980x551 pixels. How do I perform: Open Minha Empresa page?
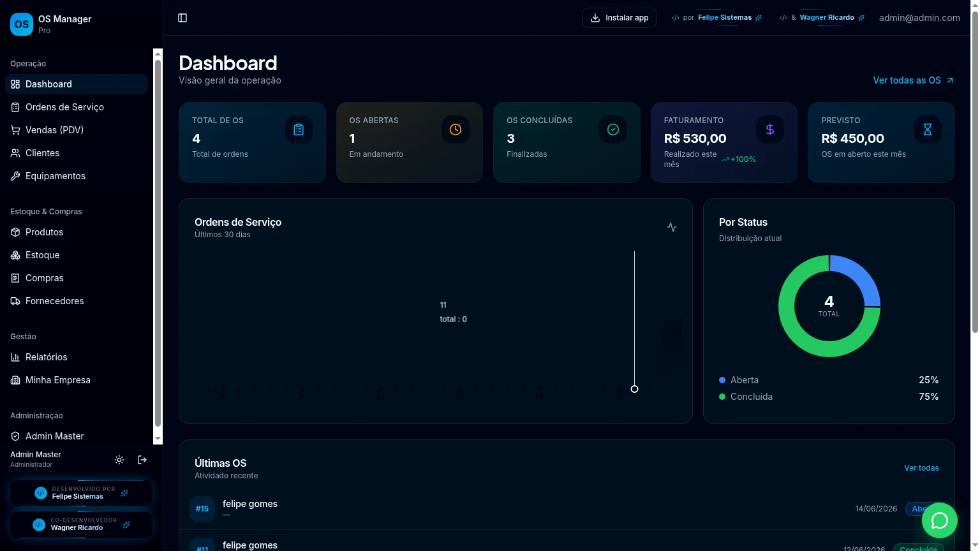point(77,380)
